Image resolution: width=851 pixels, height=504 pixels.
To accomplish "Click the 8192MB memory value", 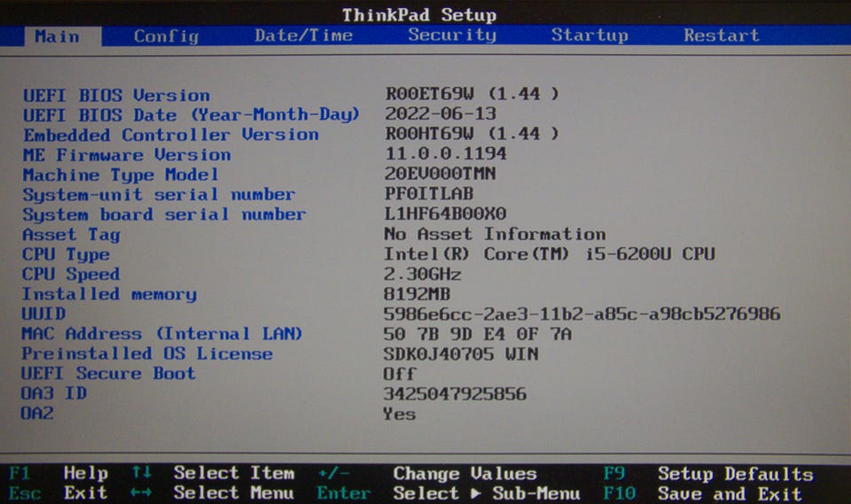I will coord(417,294).
